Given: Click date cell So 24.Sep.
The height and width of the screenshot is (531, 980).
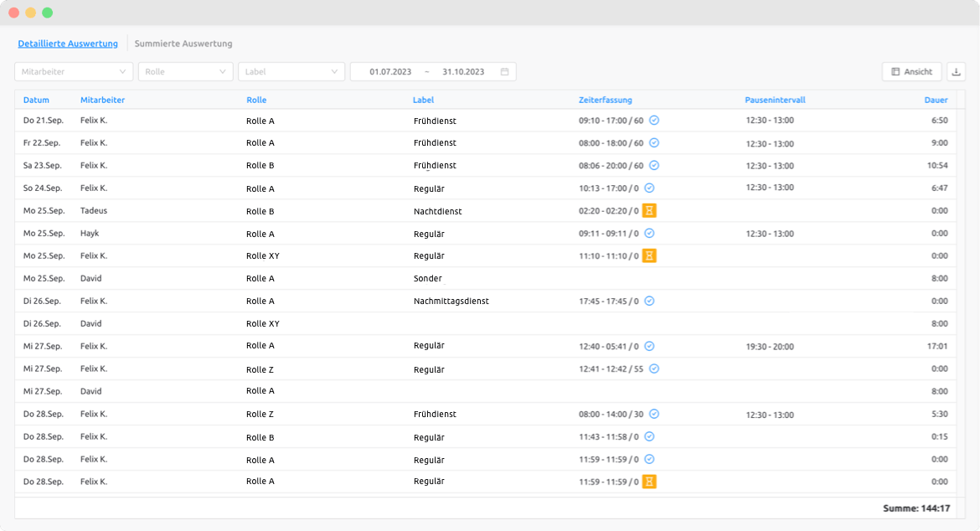Looking at the screenshot, I should coord(43,188).
